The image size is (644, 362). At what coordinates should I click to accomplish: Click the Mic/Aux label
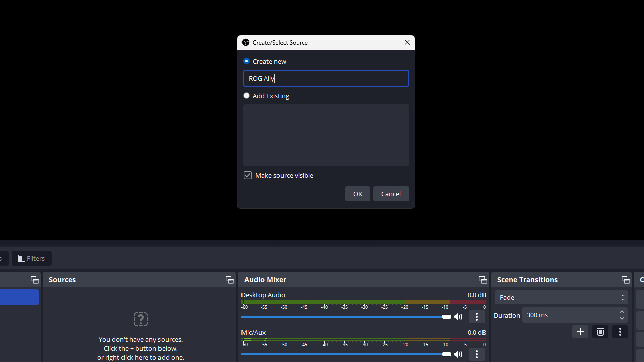click(x=253, y=332)
